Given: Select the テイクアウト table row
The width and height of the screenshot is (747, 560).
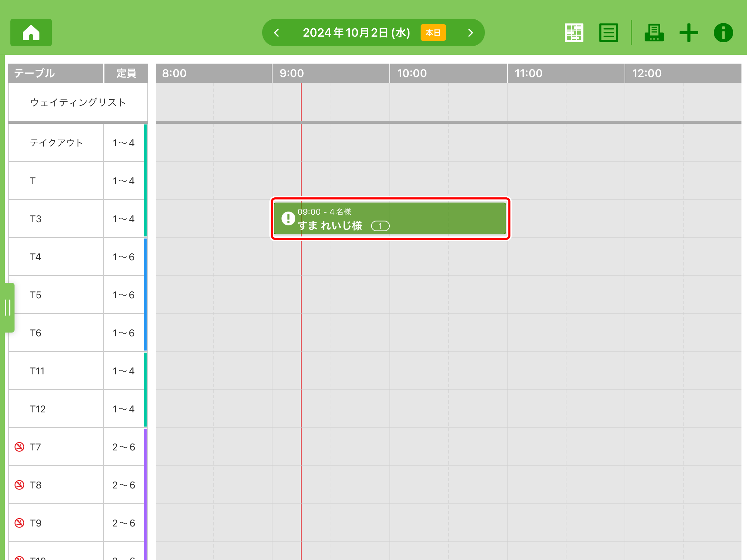Looking at the screenshot, I should (x=56, y=143).
